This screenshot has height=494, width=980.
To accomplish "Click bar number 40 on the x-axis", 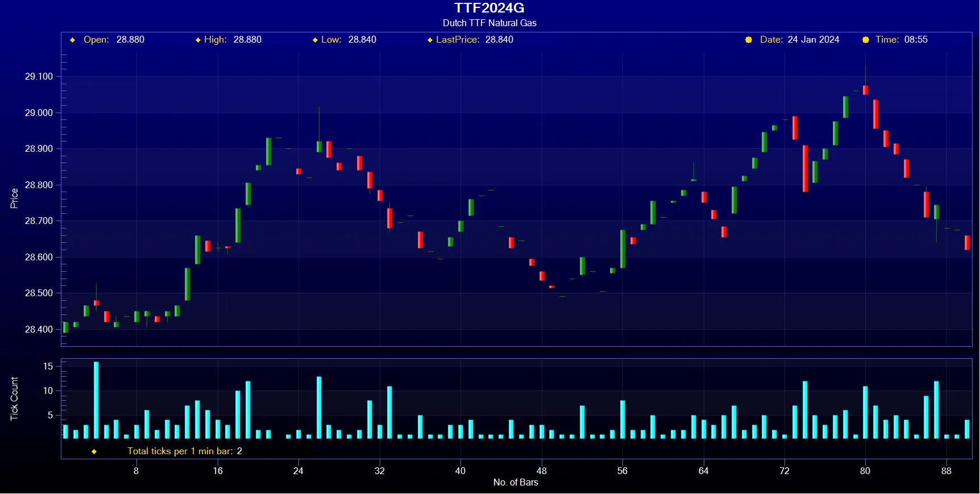I will pos(460,471).
